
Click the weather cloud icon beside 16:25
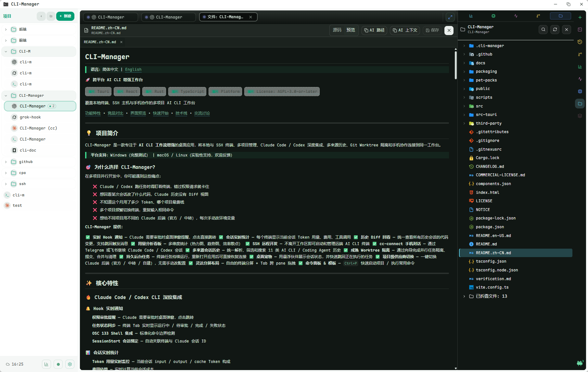click(8, 364)
